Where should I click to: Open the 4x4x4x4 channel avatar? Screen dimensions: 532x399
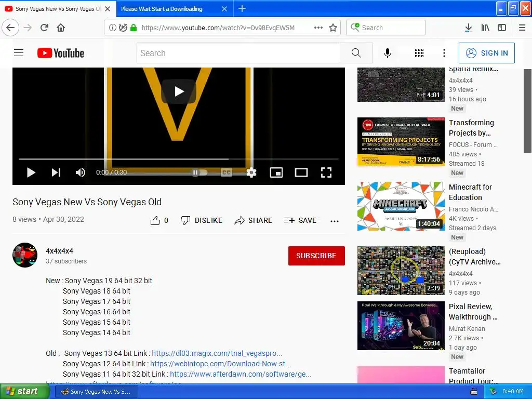[x=25, y=255]
